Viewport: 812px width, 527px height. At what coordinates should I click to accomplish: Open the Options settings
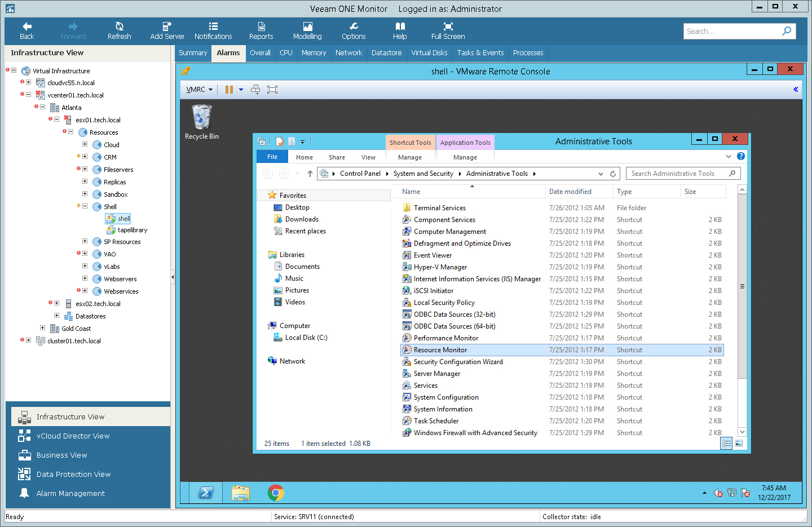(x=354, y=31)
